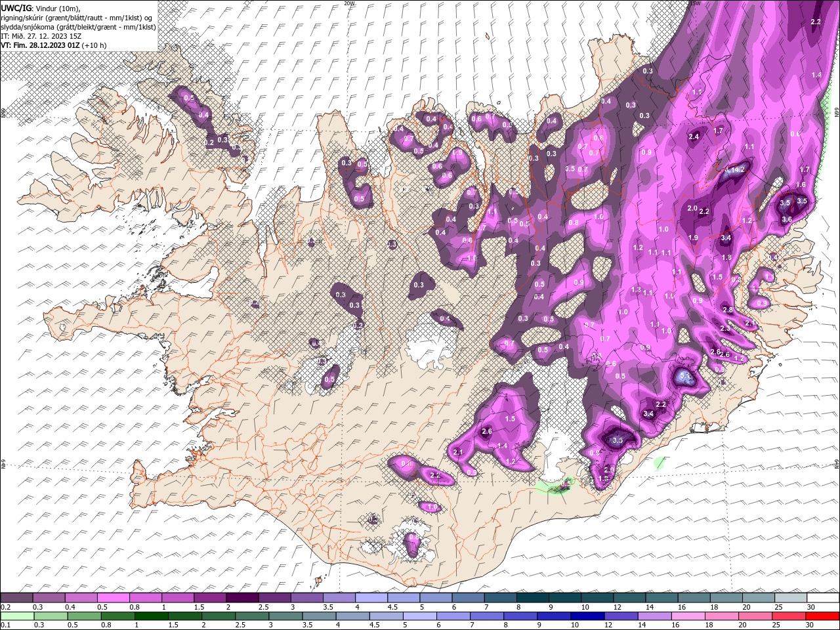Click the 1.3 precipitation value on the map
Image resolution: width=840 pixels, height=630 pixels.
[635, 289]
